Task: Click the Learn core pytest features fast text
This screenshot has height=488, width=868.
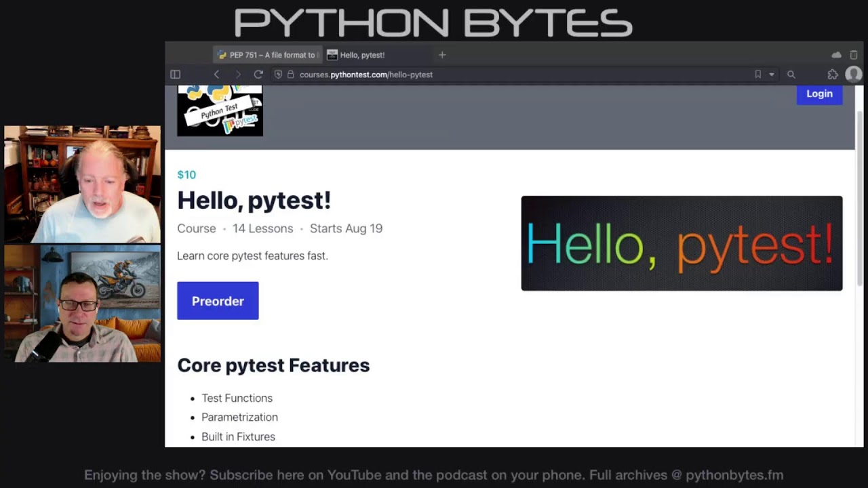Action: [x=252, y=256]
